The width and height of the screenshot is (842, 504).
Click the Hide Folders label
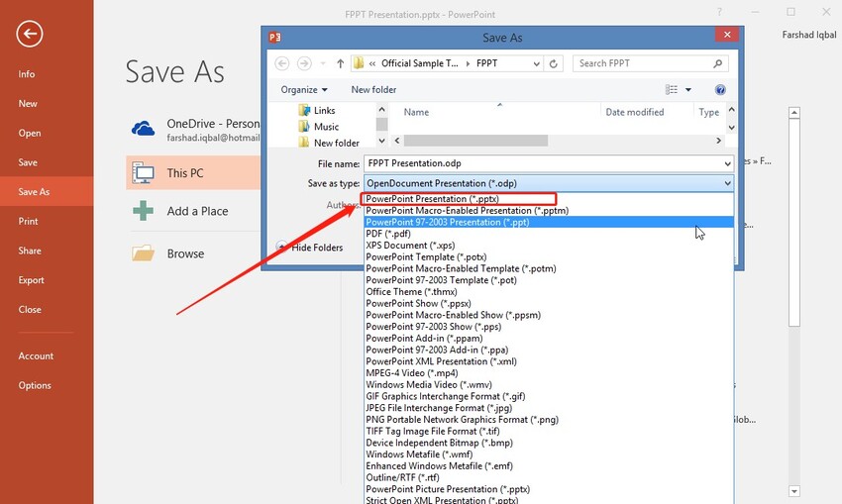317,248
